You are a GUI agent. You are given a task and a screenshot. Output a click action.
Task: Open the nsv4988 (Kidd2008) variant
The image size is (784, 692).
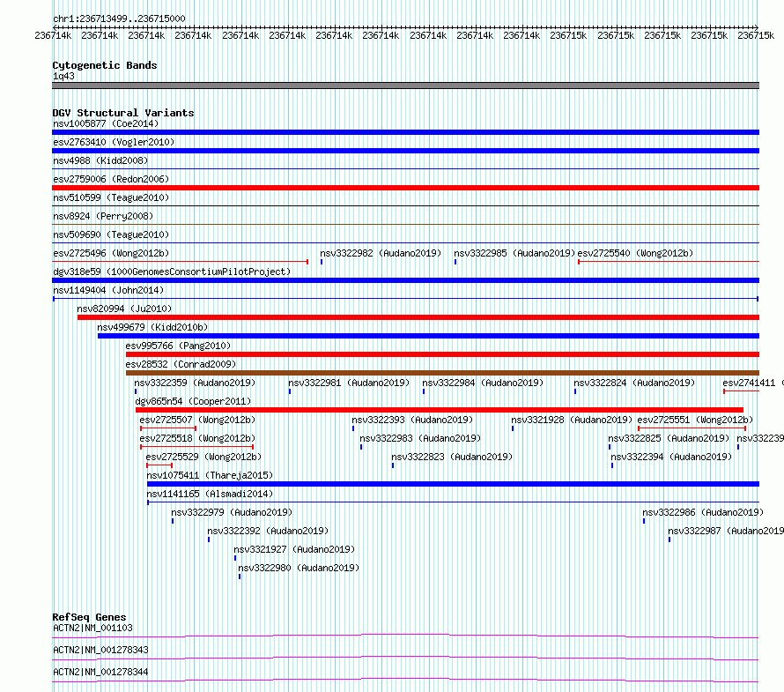point(100,160)
